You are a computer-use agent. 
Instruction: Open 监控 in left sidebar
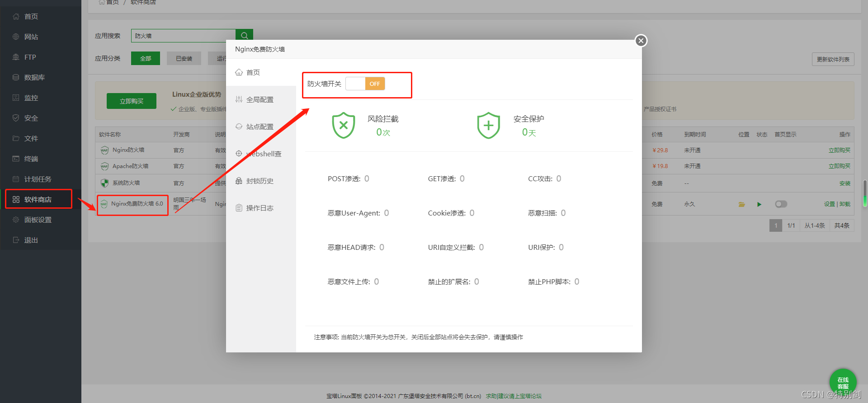point(41,98)
